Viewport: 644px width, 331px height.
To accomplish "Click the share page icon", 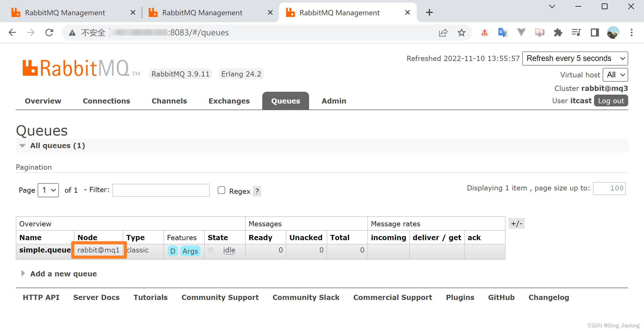I will click(443, 32).
